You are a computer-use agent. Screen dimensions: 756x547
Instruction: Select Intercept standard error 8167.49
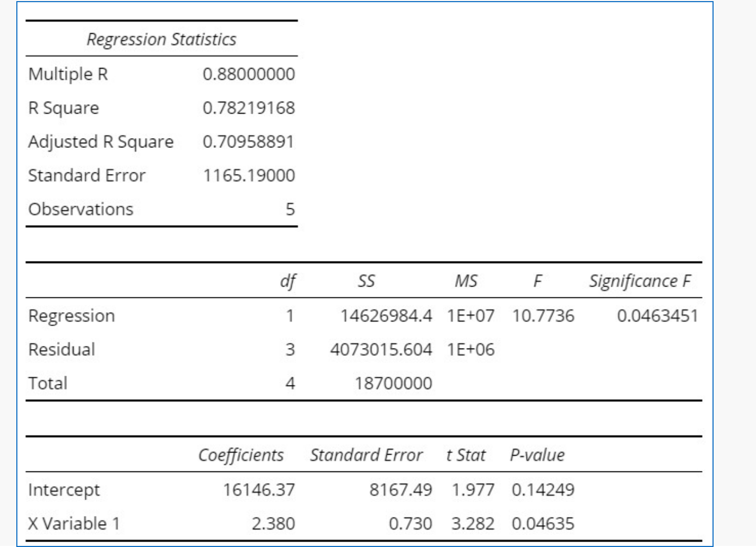pos(401,489)
